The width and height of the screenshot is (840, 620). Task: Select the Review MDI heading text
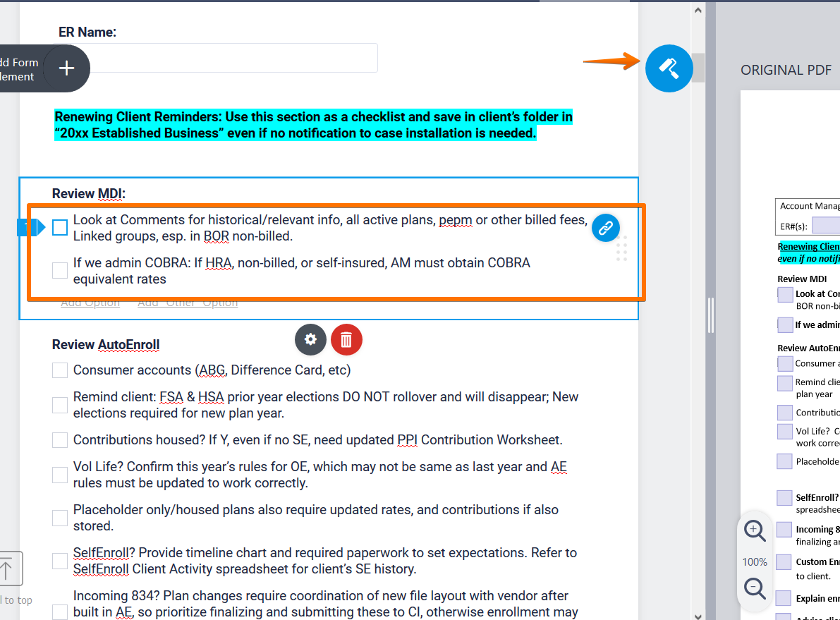[89, 194]
